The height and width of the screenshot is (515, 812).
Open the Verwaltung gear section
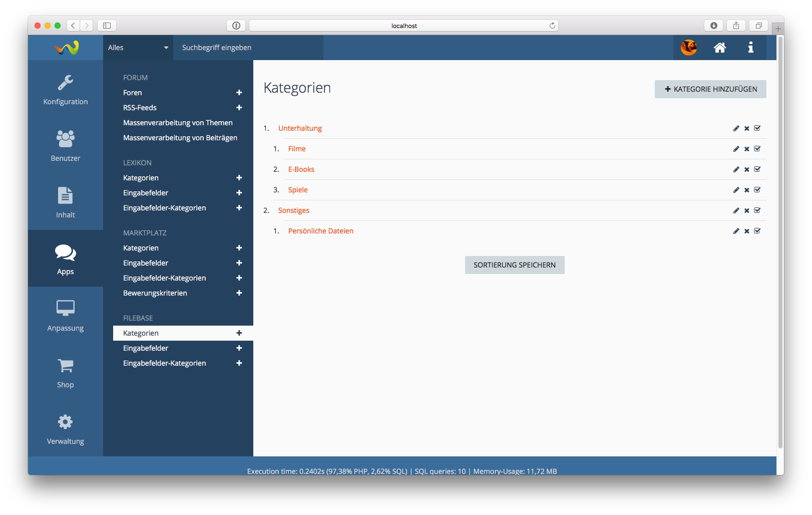65,430
